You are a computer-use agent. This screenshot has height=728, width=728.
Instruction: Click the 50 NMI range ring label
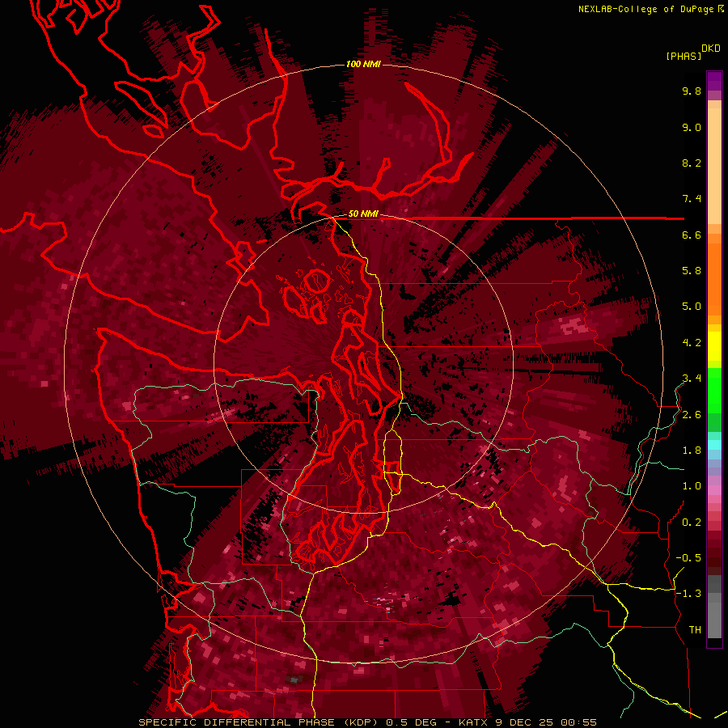tap(363, 214)
